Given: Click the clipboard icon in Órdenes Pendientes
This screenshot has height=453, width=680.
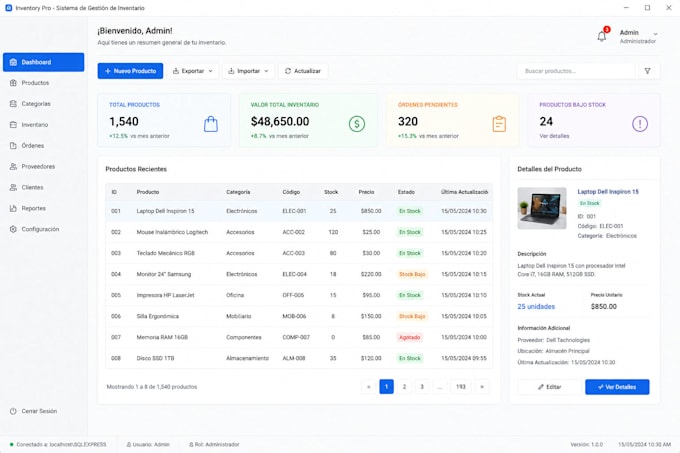Looking at the screenshot, I should [499, 124].
